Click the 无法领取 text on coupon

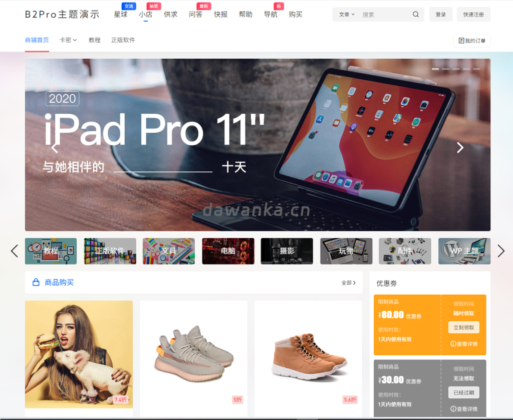tap(463, 378)
